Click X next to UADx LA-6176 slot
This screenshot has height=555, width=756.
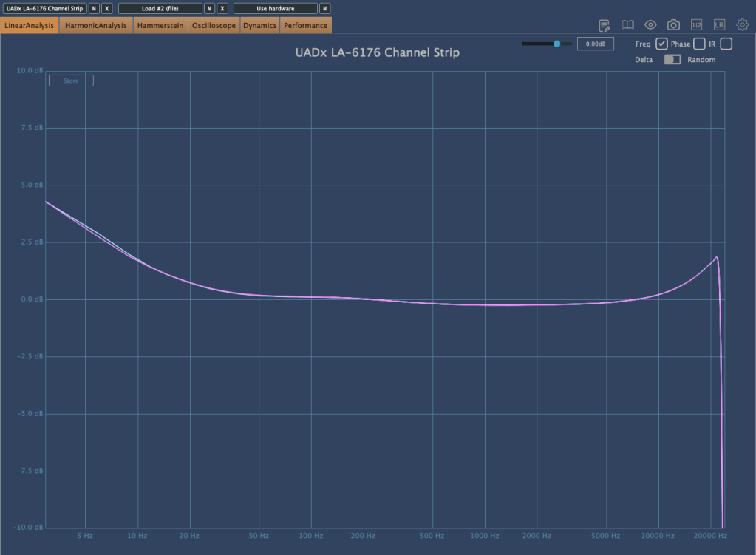pos(107,9)
